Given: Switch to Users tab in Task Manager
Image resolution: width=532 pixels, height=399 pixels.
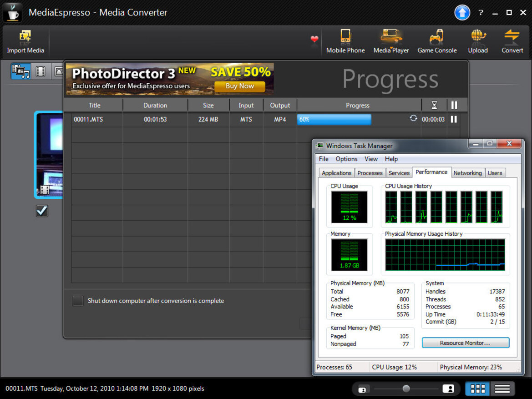Looking at the screenshot, I should (495, 173).
